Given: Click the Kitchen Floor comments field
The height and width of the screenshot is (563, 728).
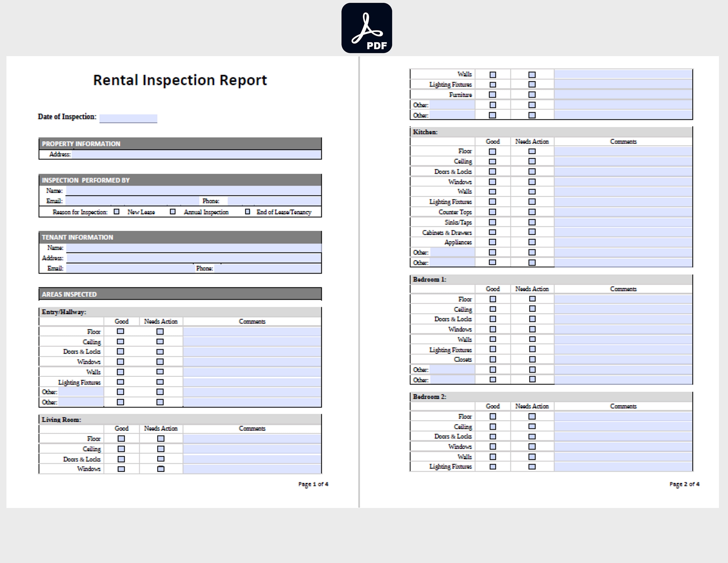Looking at the screenshot, I should (623, 151).
